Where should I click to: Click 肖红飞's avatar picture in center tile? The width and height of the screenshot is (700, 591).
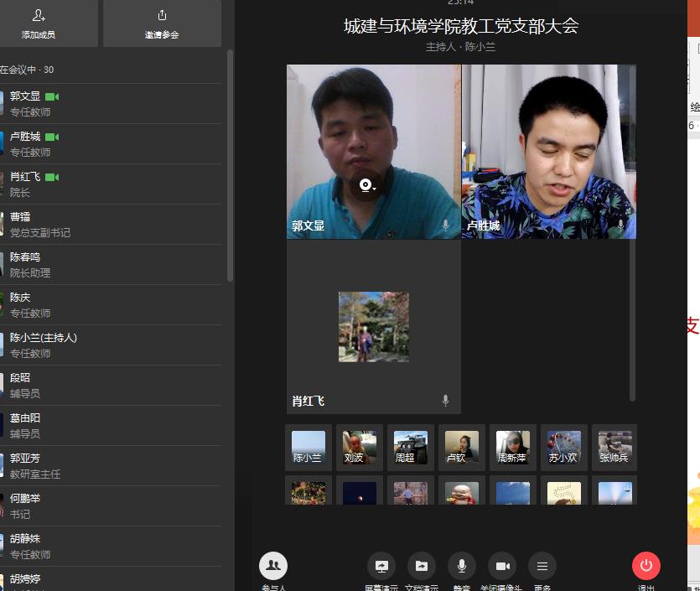point(374,327)
